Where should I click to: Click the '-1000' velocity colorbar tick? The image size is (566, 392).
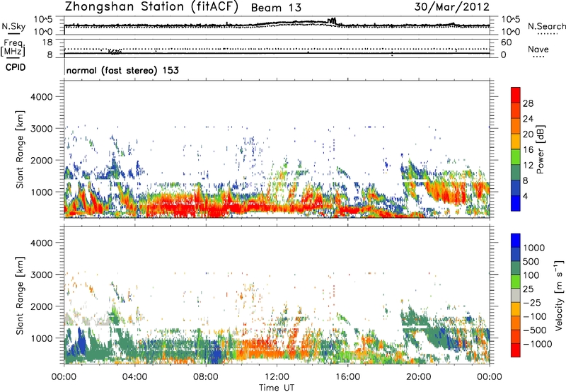(538, 344)
